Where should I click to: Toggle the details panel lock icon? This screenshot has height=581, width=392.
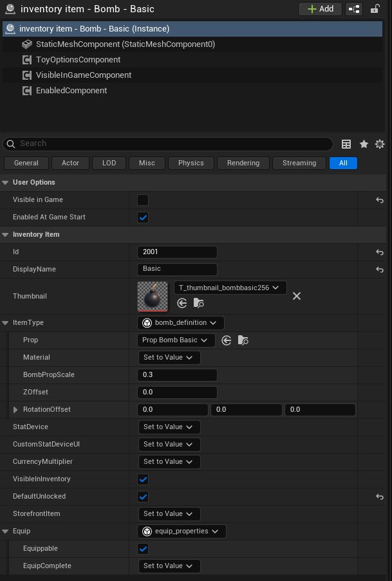tap(375, 9)
